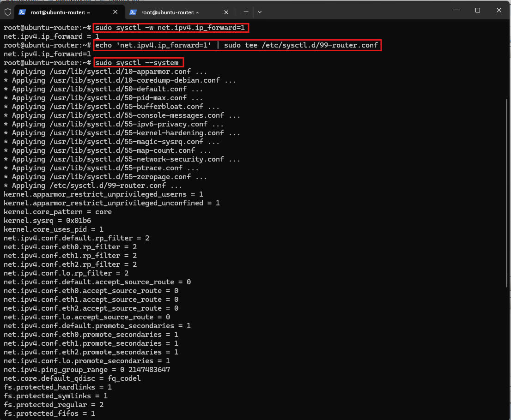Click the administrator shield icon in title bar
This screenshot has height=420, width=511.
click(8, 12)
